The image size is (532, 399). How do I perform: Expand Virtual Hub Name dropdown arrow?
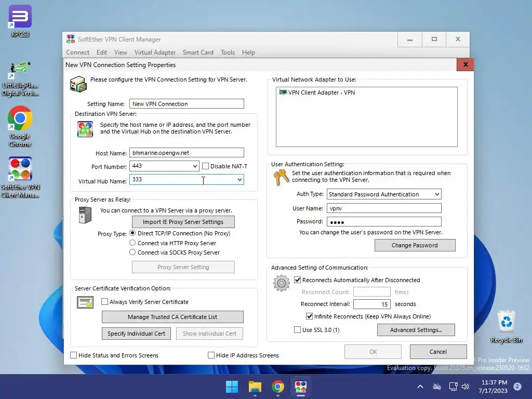[x=240, y=179]
